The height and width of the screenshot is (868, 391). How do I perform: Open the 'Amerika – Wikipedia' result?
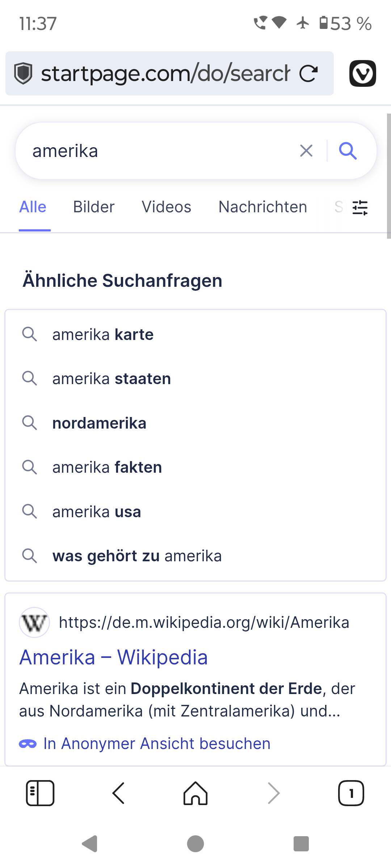113,657
